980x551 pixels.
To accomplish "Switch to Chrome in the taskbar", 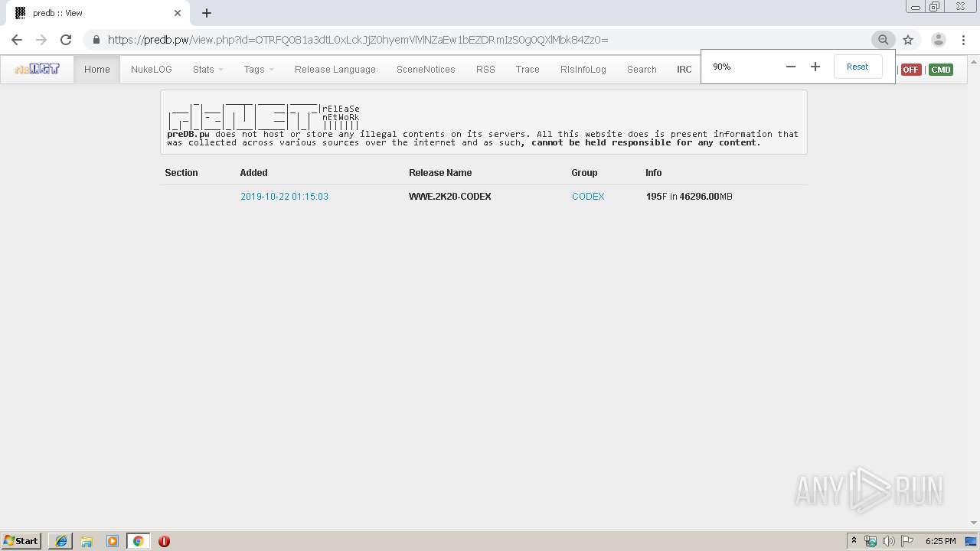I will coord(138,540).
